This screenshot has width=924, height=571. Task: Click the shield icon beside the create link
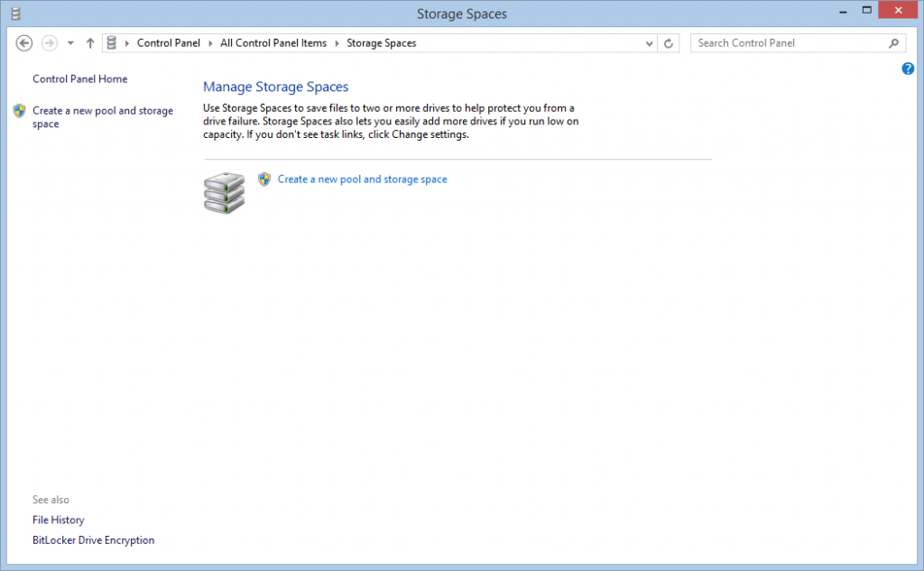point(263,179)
